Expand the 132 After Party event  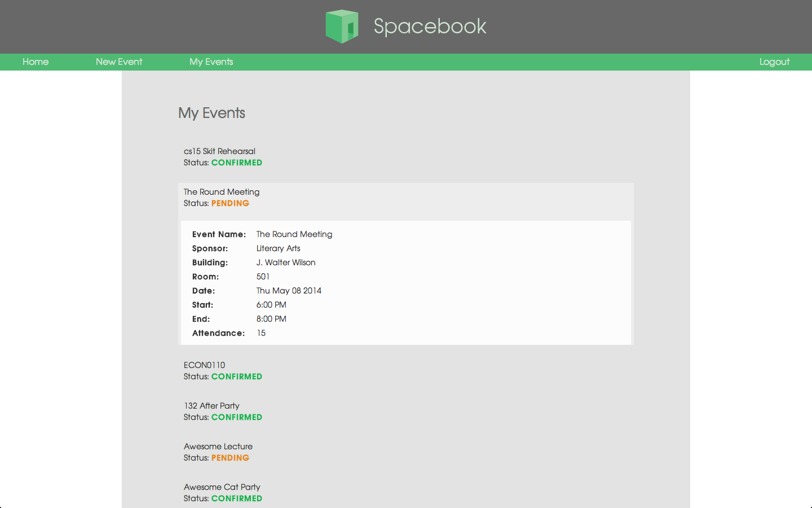point(211,406)
